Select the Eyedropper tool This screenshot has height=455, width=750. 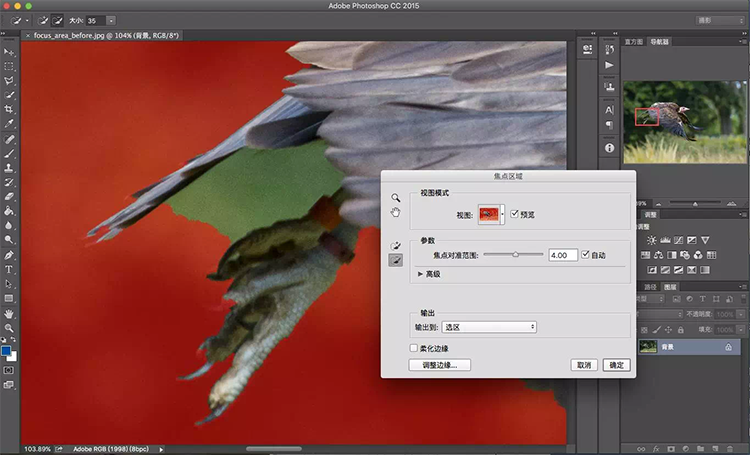click(x=9, y=124)
